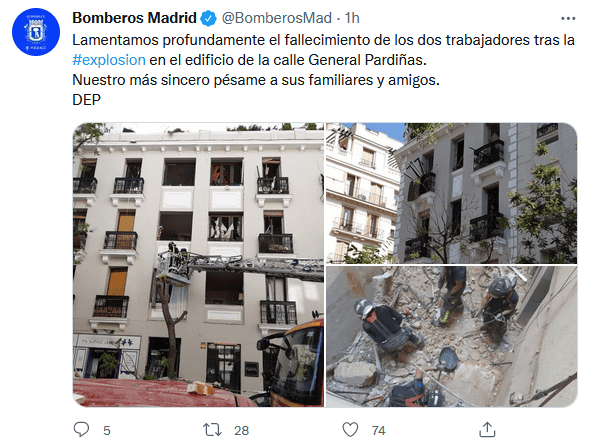Click the Bomberos Madrid display name

point(134,18)
